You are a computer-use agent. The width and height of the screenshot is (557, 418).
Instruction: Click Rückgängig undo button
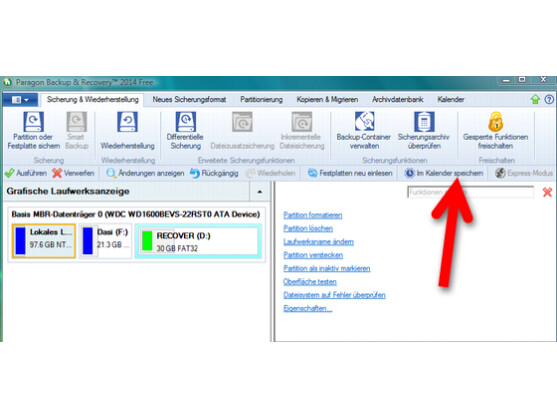point(214,173)
